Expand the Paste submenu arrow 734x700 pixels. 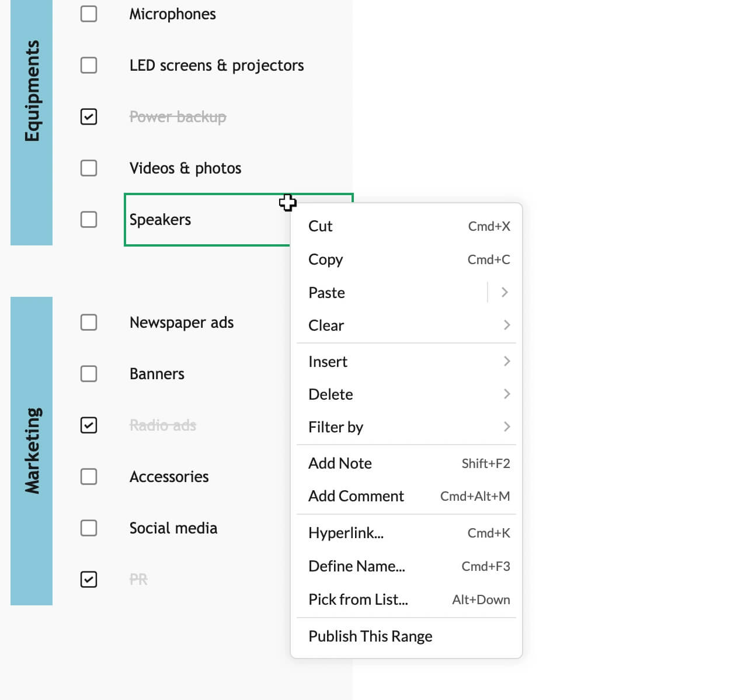505,292
